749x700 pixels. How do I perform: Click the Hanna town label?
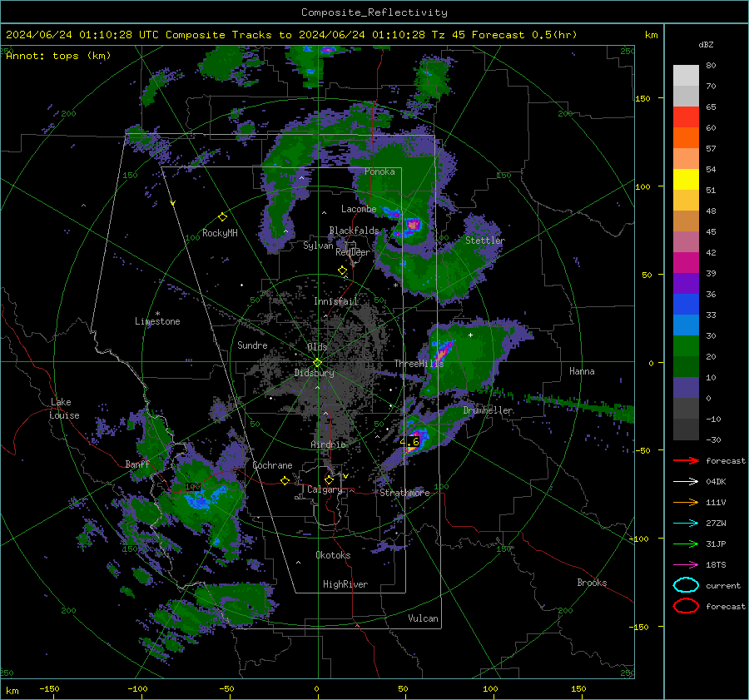point(582,371)
